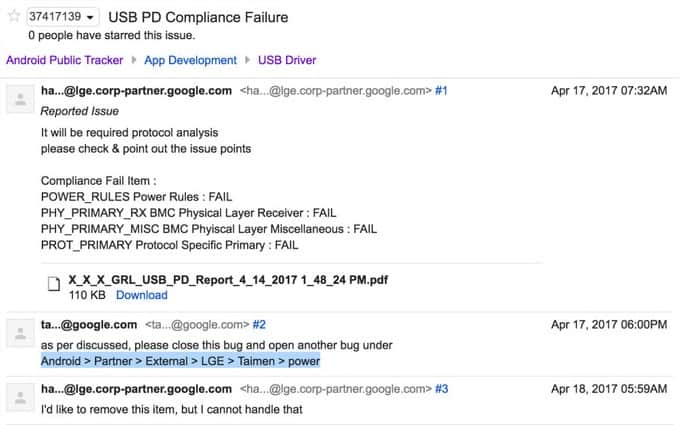The image size is (685, 425).
Task: Click avatar icon of ta...@google.com comment
Action: [20, 333]
